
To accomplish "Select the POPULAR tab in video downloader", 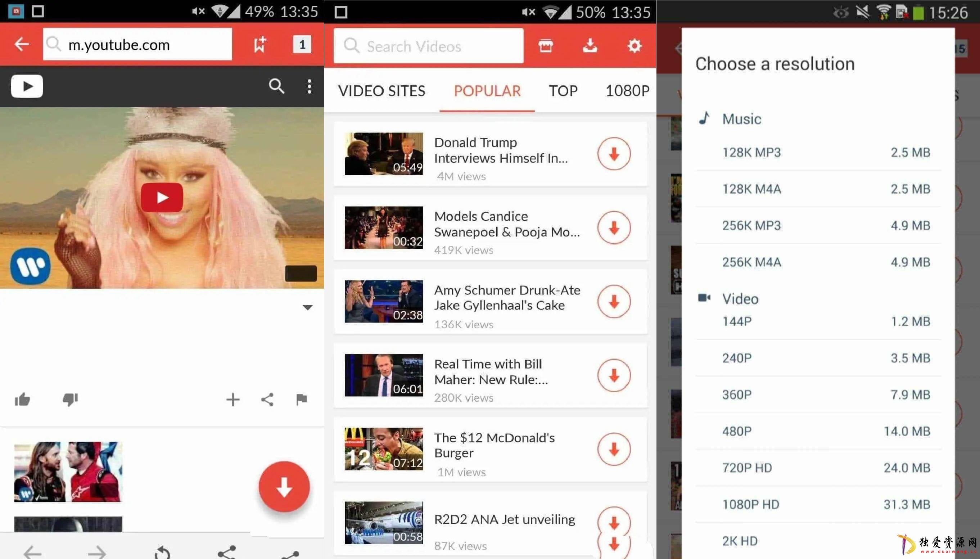I will (487, 90).
